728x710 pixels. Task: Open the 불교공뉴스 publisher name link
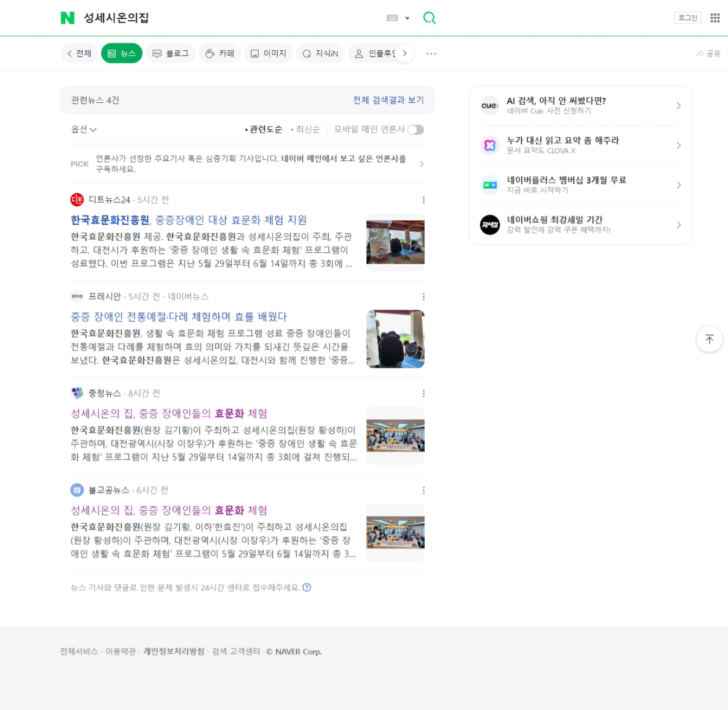109,490
